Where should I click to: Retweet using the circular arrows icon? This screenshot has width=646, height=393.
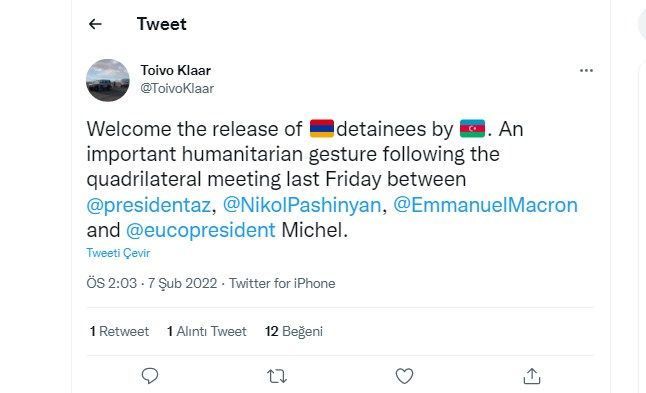(277, 376)
